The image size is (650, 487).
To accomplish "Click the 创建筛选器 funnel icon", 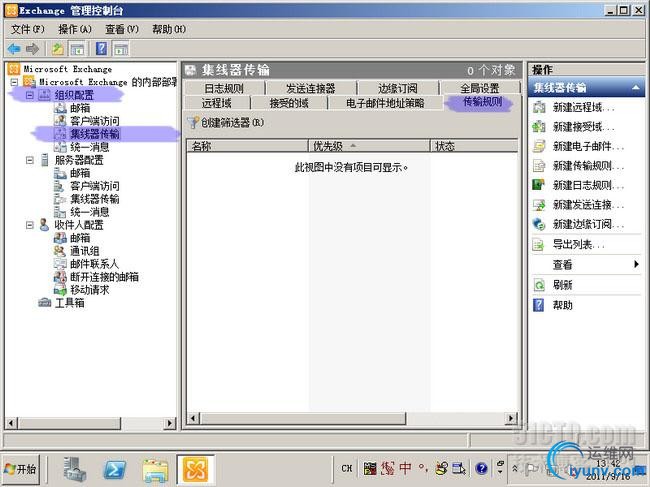I will [x=193, y=122].
